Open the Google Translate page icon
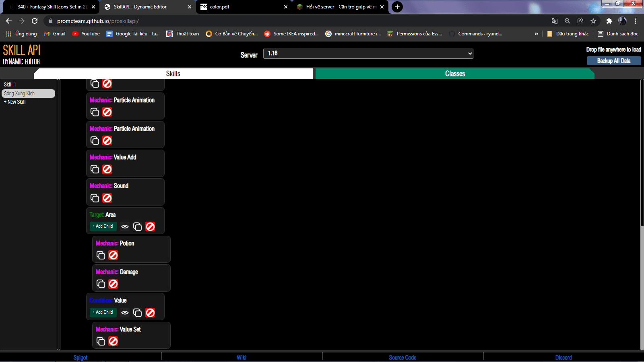The width and height of the screenshot is (644, 362). coord(555,21)
